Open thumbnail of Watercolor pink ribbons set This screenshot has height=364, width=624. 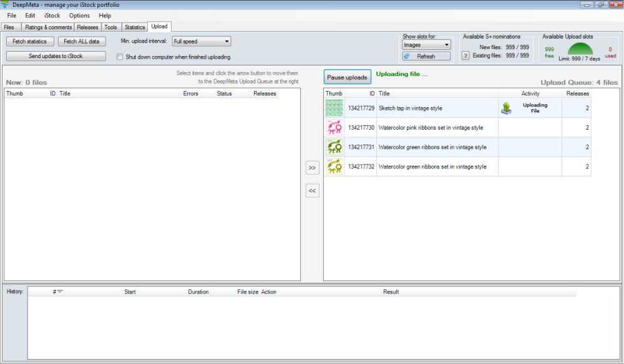coord(334,128)
